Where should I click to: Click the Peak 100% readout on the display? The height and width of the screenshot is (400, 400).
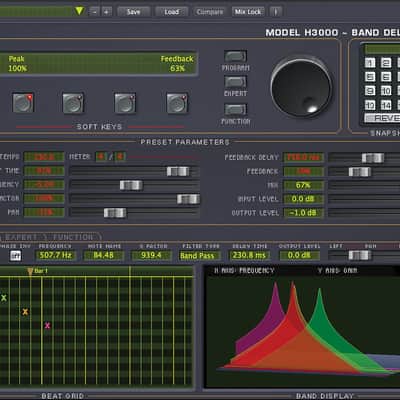point(17,64)
